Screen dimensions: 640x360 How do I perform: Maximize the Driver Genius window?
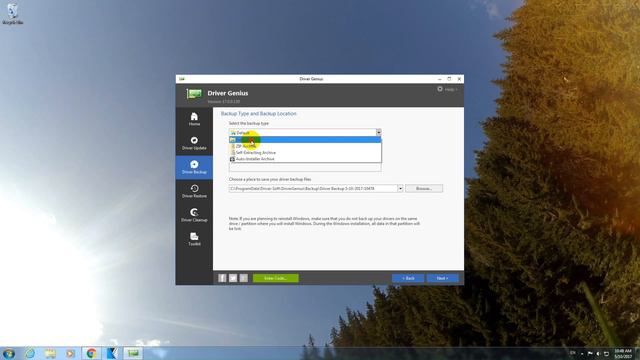449,79
